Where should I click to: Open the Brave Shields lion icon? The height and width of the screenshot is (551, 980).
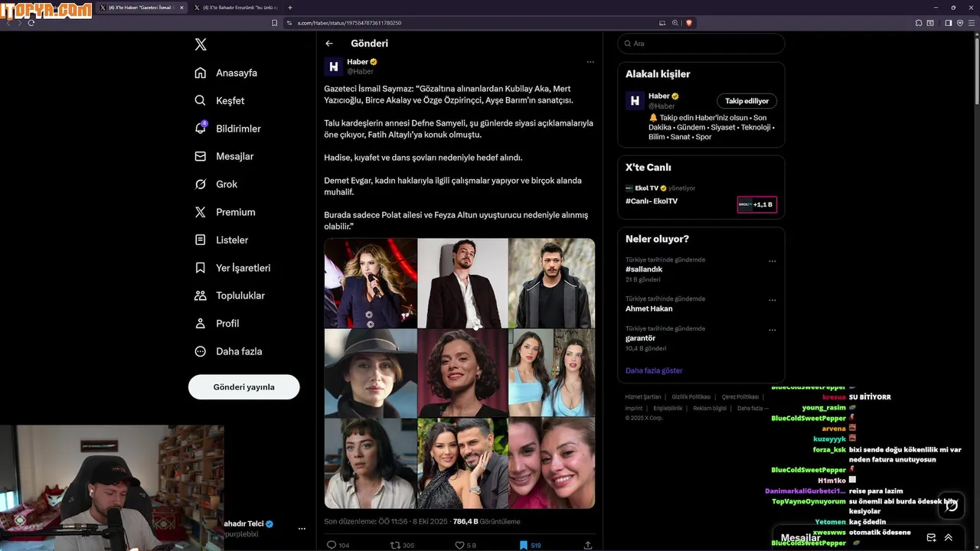pos(688,23)
